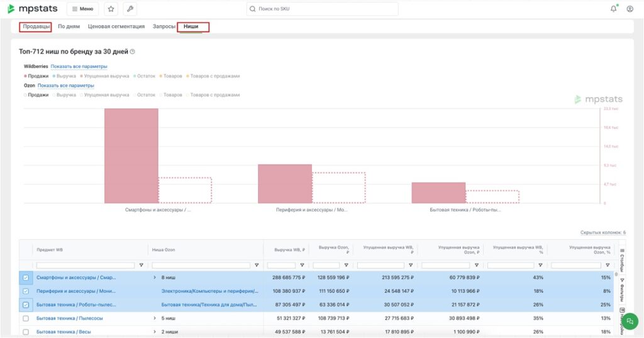Check the Бытовая техника / Пылесосы row checkbox
Viewport: 644px width, 338px height.
pos(26,318)
